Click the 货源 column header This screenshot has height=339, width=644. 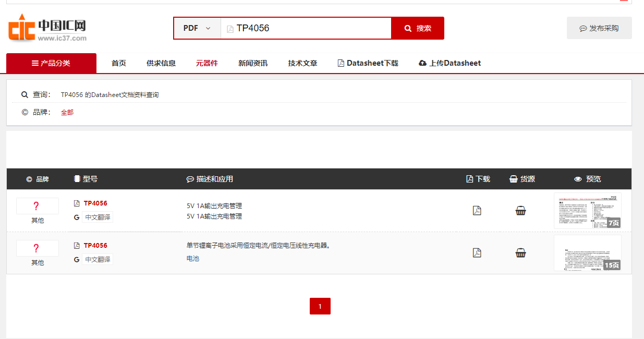(522, 179)
